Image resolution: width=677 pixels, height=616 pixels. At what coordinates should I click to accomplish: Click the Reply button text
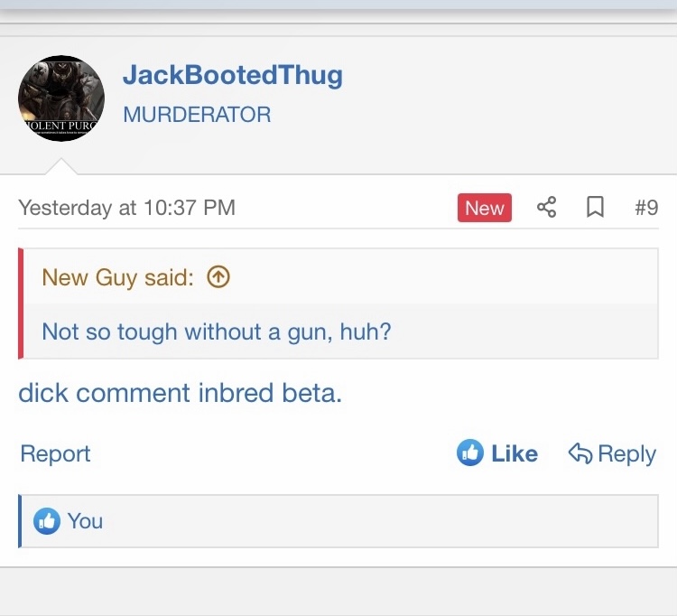(x=627, y=454)
